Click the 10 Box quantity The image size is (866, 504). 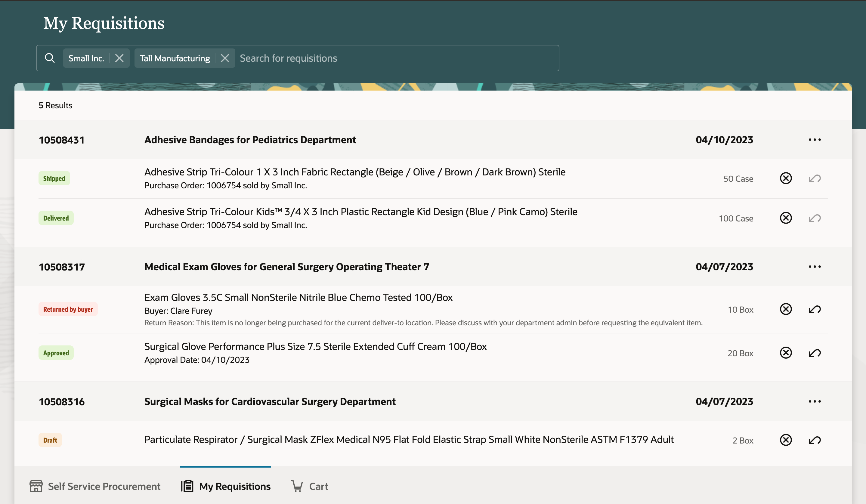tap(741, 310)
